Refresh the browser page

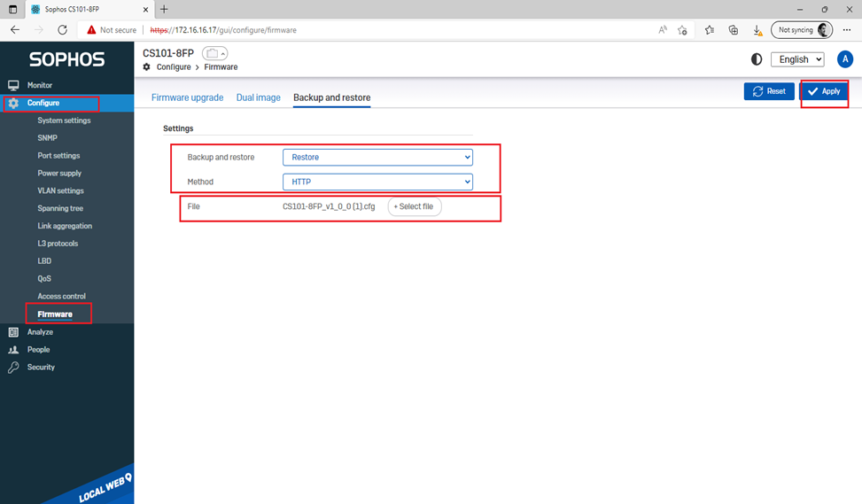[x=62, y=30]
